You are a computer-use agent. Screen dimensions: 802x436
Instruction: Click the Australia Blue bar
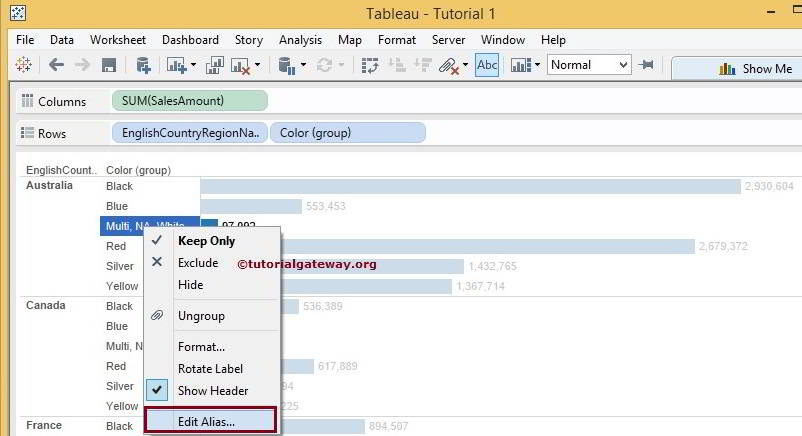(251, 206)
